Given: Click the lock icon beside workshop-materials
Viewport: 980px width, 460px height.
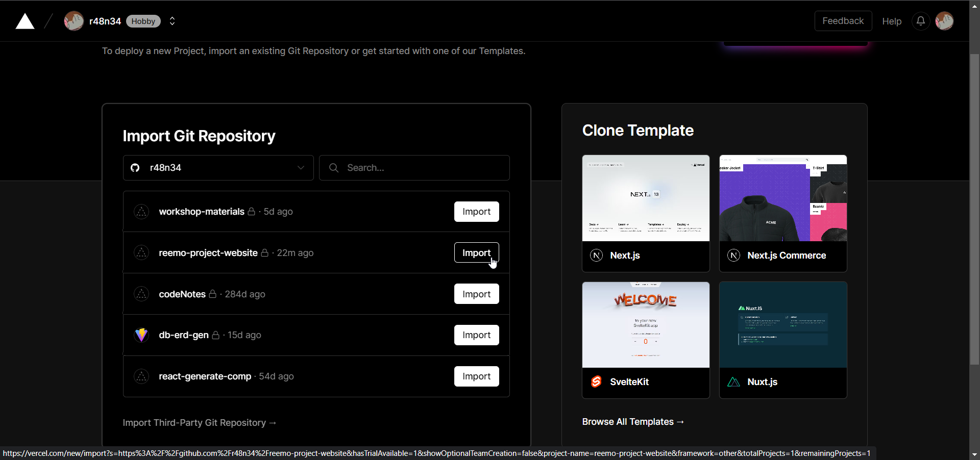Looking at the screenshot, I should (x=252, y=211).
